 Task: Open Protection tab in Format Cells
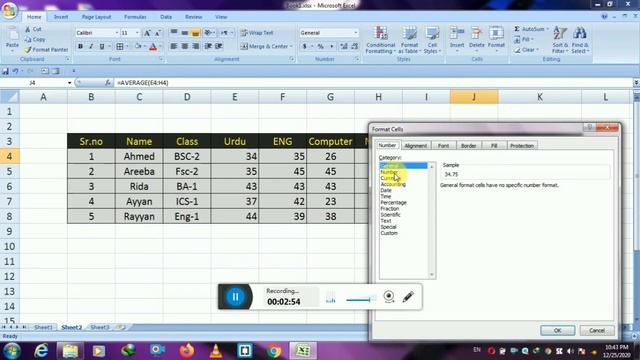[x=522, y=146]
